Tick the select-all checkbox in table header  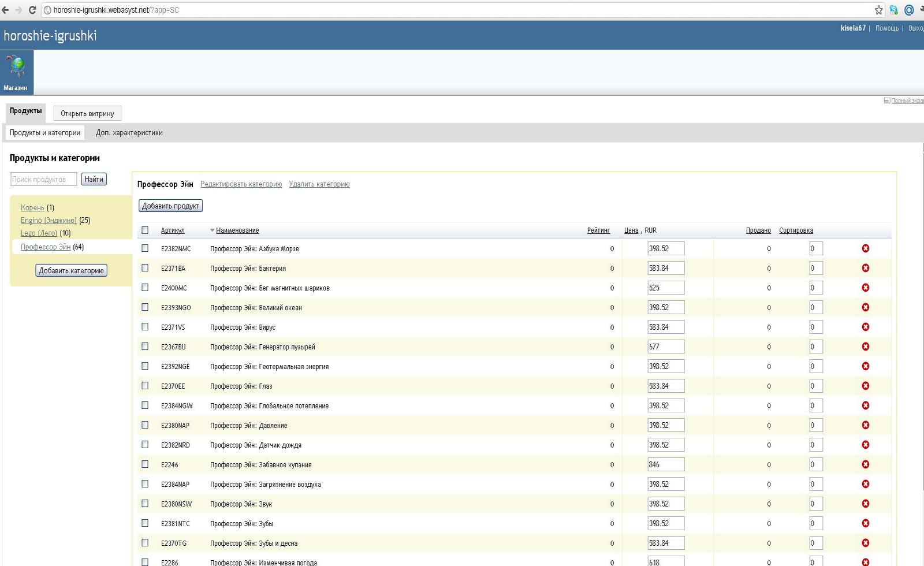pos(145,230)
